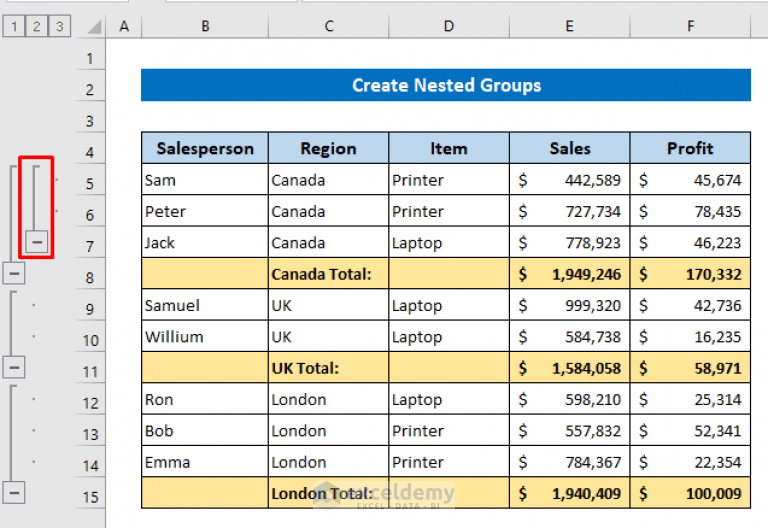768x528 pixels.
Task: Click sales value 727,734
Action: (570, 211)
